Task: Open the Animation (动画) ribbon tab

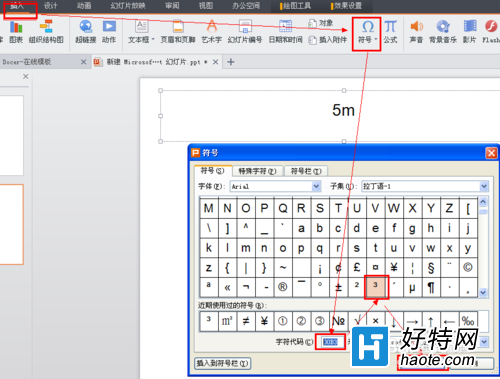Action: tap(84, 6)
